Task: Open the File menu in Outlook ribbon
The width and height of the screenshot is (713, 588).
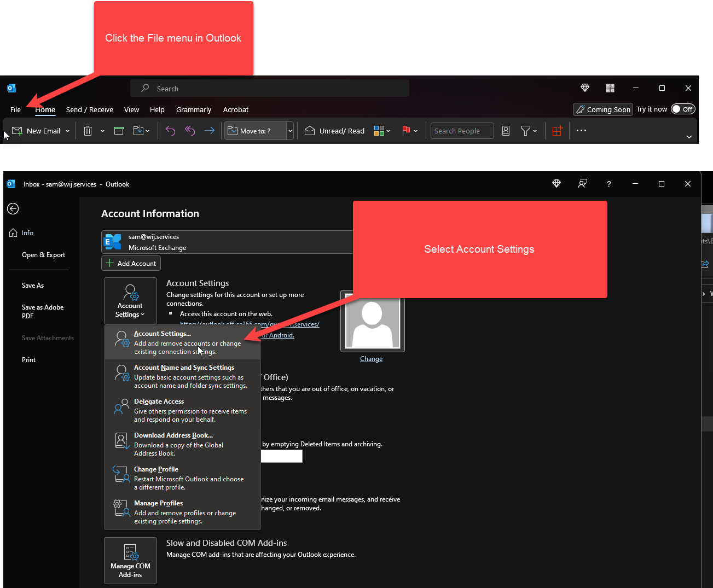Action: [15, 109]
